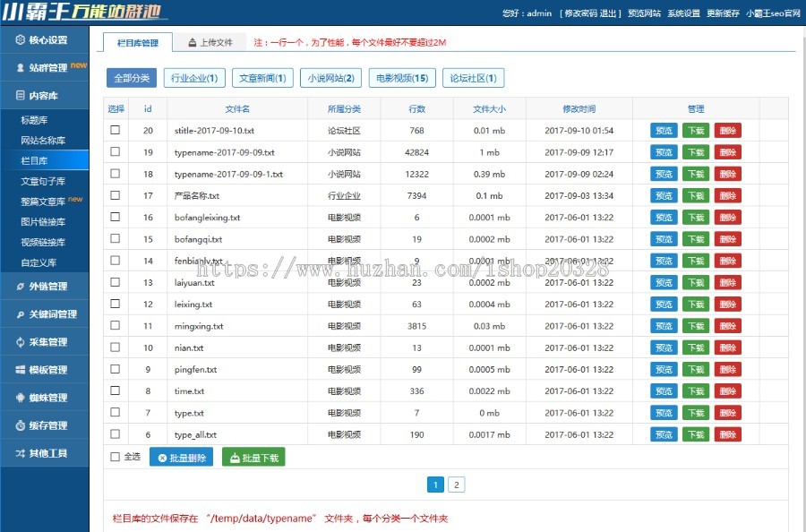Click the laiyuan.txt file name
Viewport: 806px width, 532px height.
click(x=194, y=283)
